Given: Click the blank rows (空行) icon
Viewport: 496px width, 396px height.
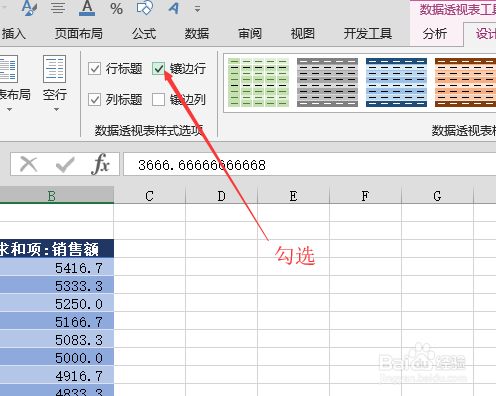Looking at the screenshot, I should (x=54, y=69).
